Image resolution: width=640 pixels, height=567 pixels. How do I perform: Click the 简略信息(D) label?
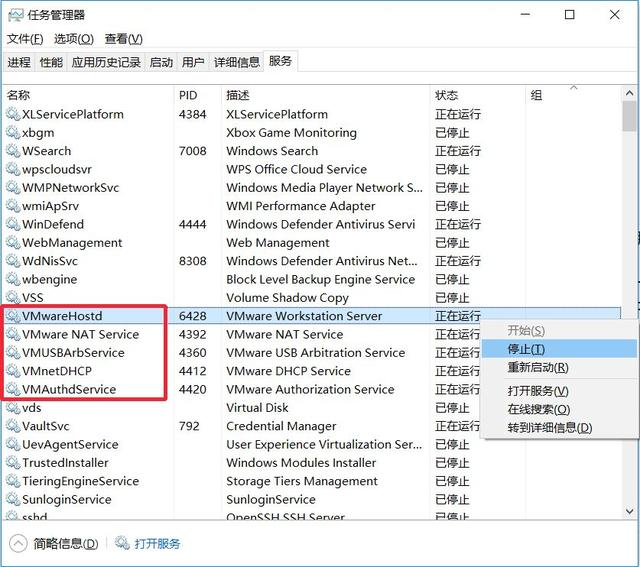pos(66,543)
